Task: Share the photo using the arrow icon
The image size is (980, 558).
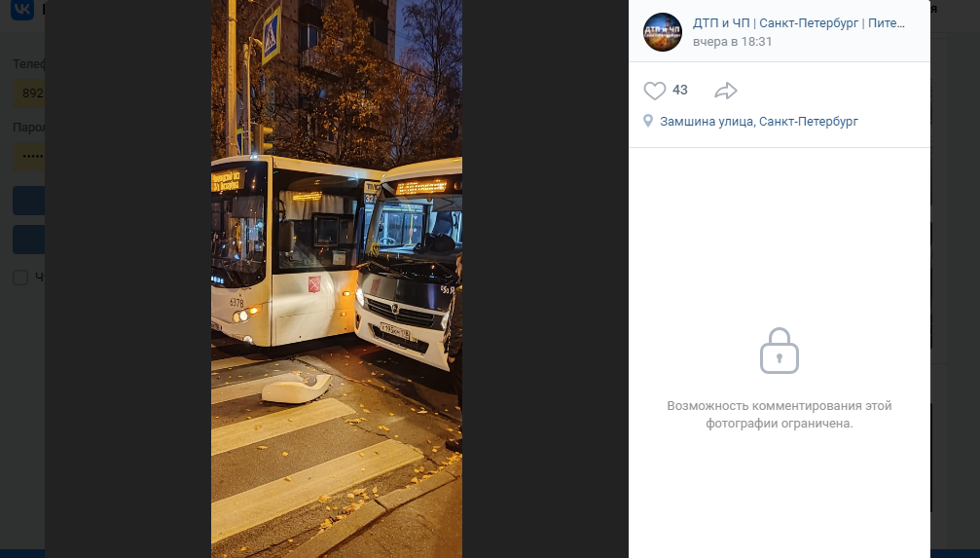Action: tap(726, 91)
